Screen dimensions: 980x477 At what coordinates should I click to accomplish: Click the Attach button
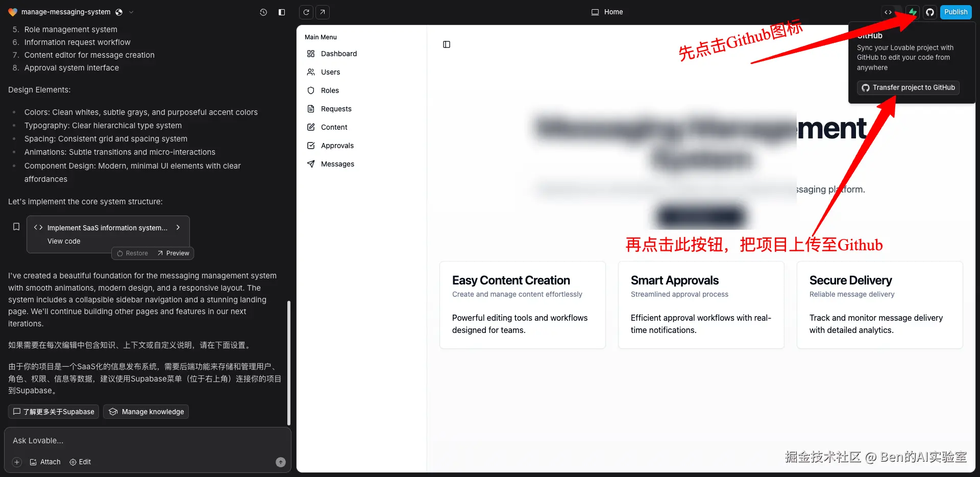tap(45, 462)
